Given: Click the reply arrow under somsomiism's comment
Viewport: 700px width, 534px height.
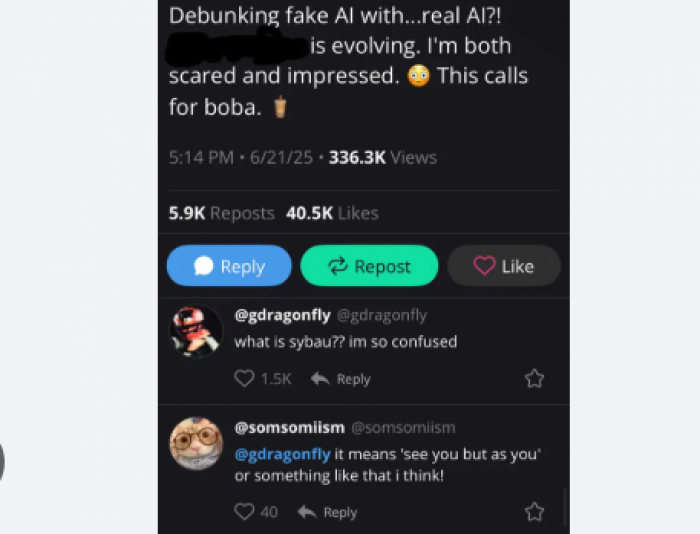Looking at the screenshot, I should (x=326, y=512).
